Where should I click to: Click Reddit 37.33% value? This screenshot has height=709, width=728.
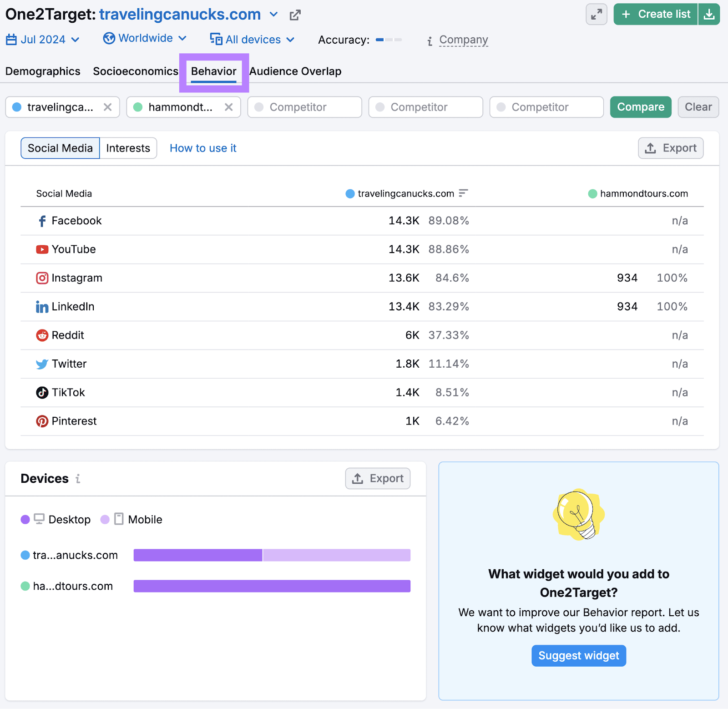pyautogui.click(x=449, y=335)
